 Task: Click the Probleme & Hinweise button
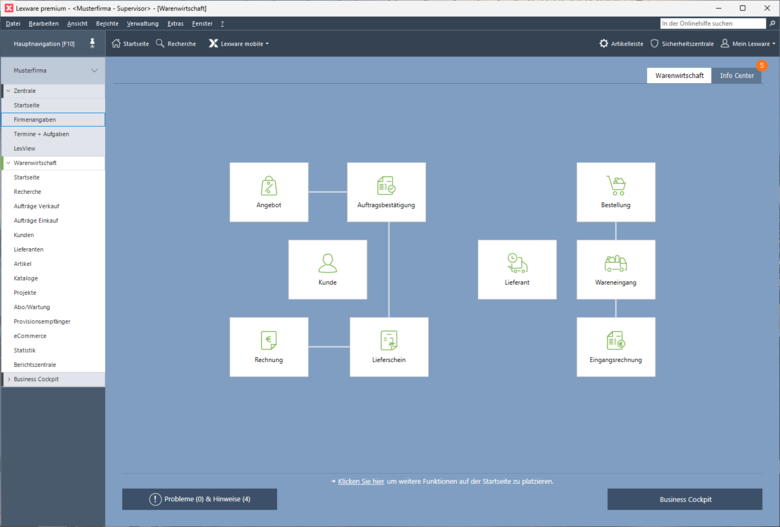tap(199, 499)
